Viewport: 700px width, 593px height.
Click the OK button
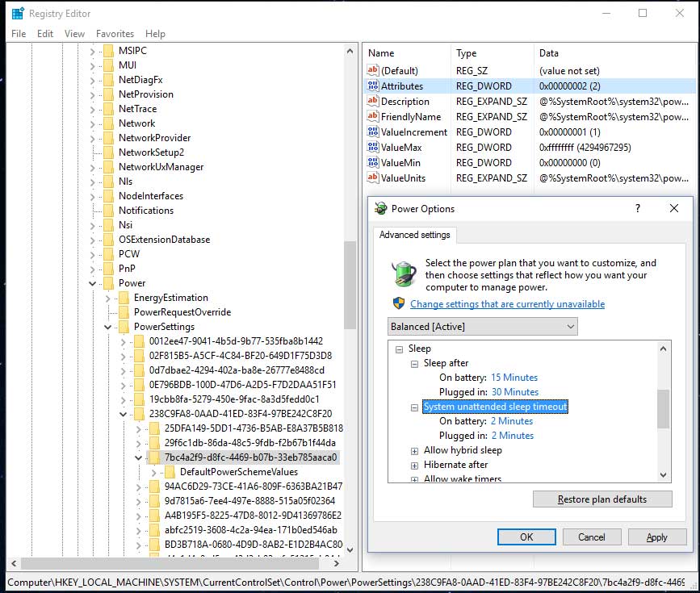(526, 537)
